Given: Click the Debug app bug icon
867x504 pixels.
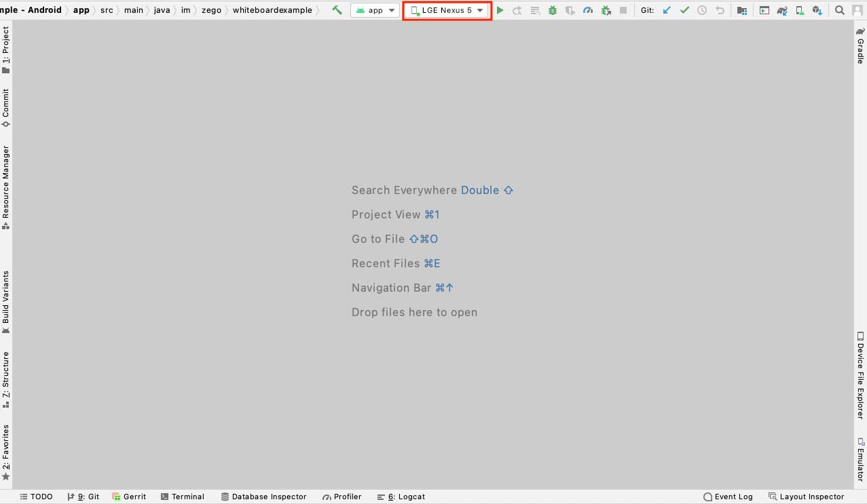Looking at the screenshot, I should 553,11.
